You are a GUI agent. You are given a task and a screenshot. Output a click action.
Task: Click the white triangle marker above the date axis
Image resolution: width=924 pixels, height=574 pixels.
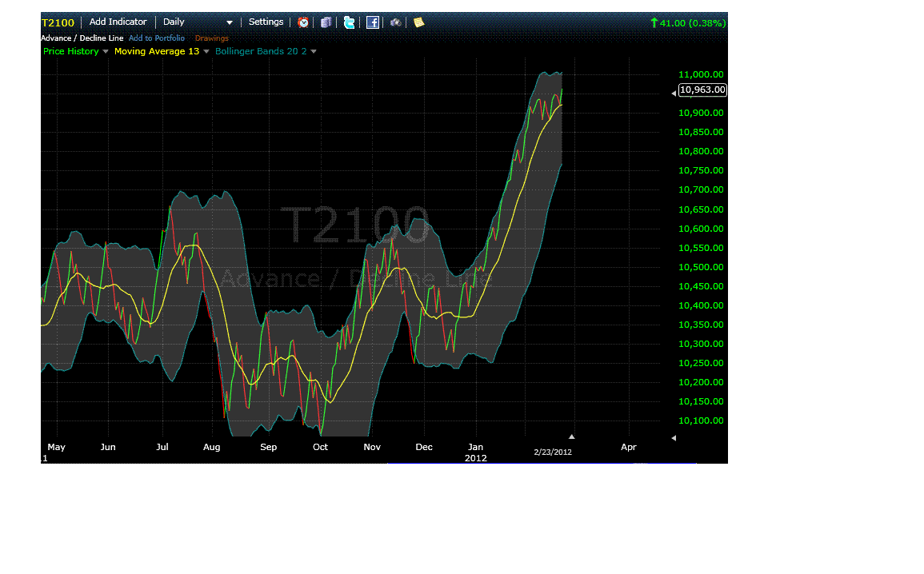572,436
